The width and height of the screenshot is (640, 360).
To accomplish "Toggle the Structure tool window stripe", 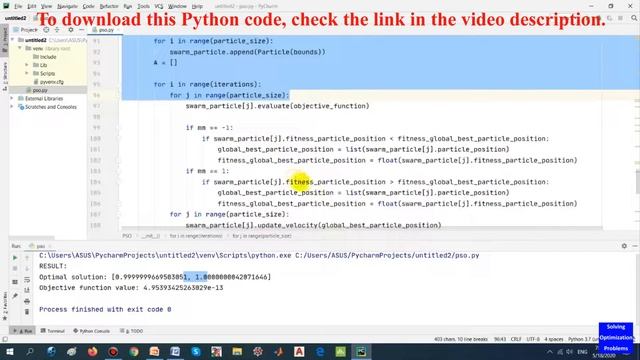I will pyautogui.click(x=4, y=76).
